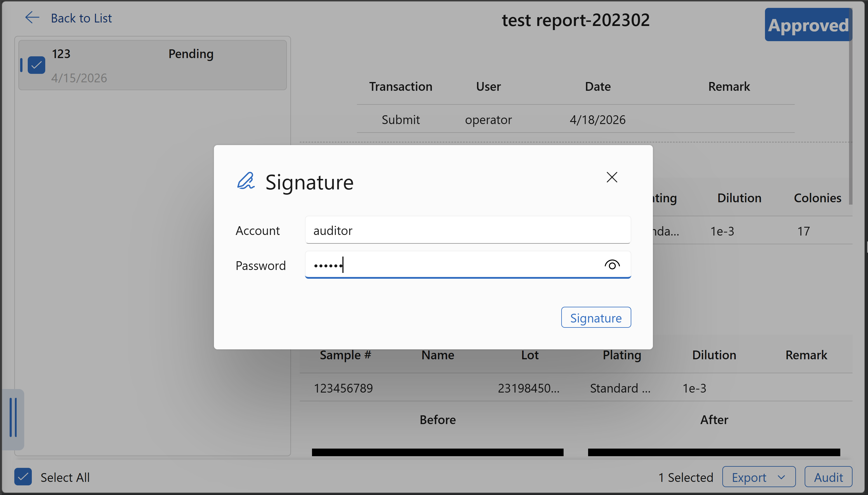Screen dimensions: 868x495
Task: Confirm with the Signature button
Action: click(596, 318)
